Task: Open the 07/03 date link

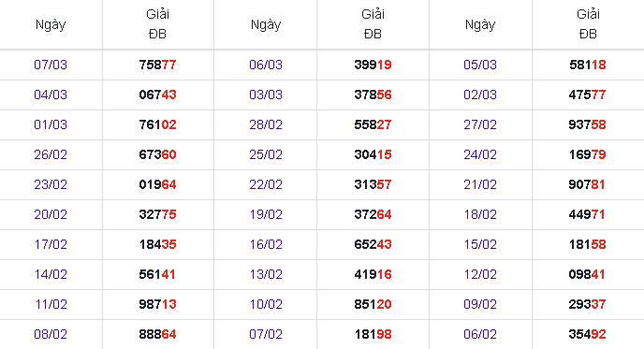Action: pyautogui.click(x=51, y=65)
